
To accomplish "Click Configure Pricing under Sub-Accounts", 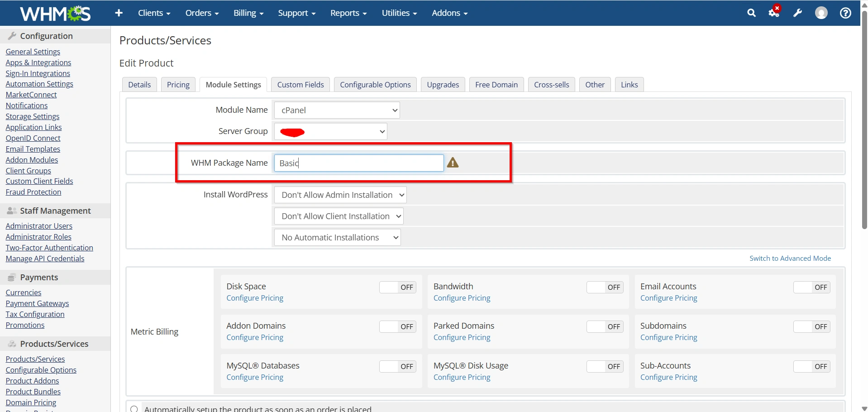I will pyautogui.click(x=669, y=377).
